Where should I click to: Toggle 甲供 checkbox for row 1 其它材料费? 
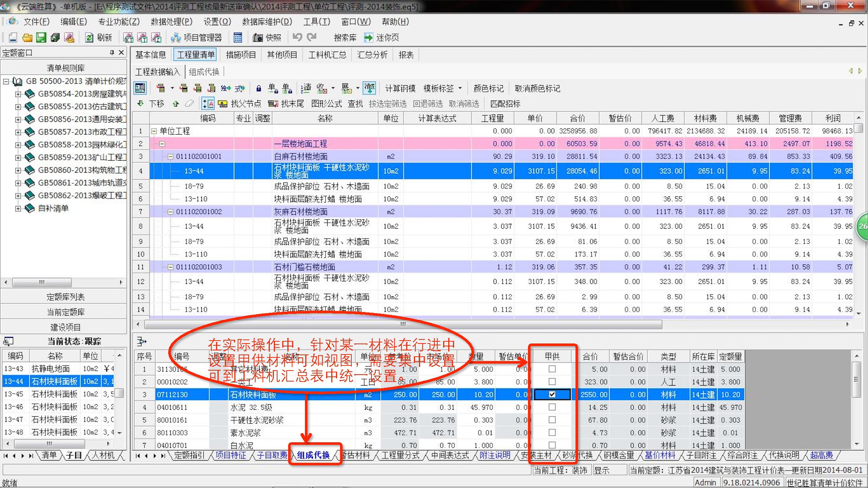coord(552,369)
